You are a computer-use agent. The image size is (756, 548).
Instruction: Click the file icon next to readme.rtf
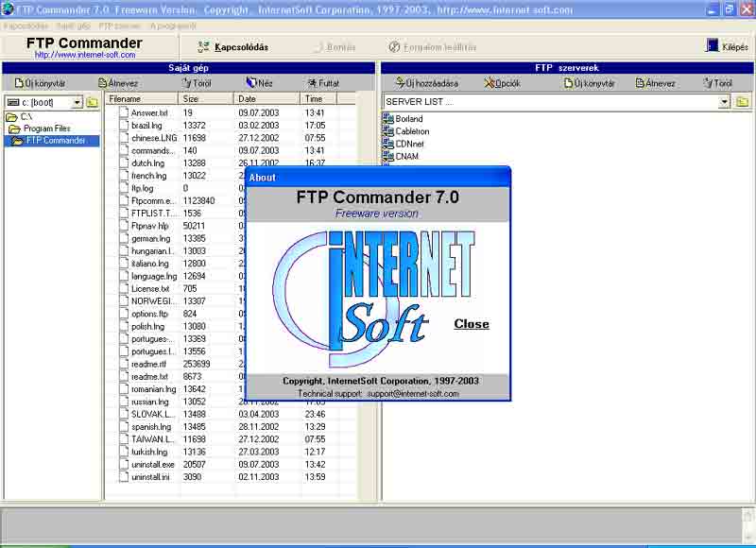(x=124, y=364)
